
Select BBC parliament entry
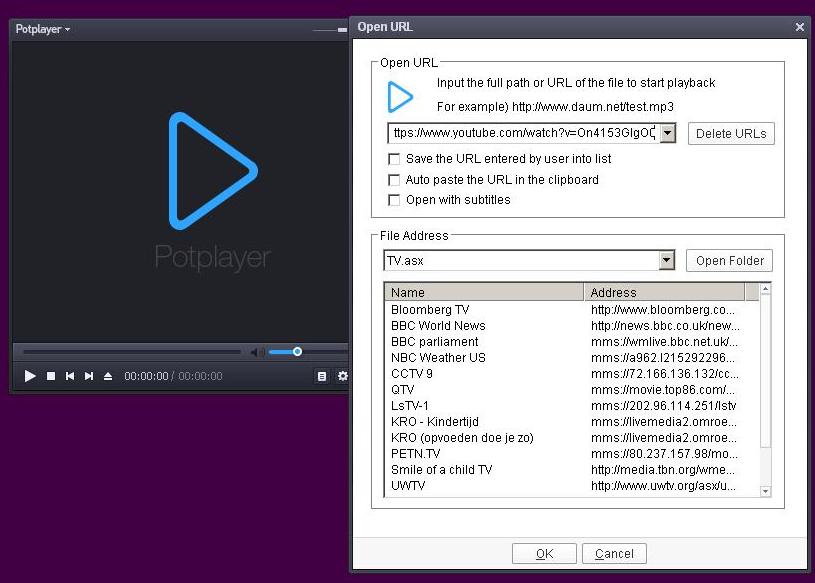coord(435,342)
